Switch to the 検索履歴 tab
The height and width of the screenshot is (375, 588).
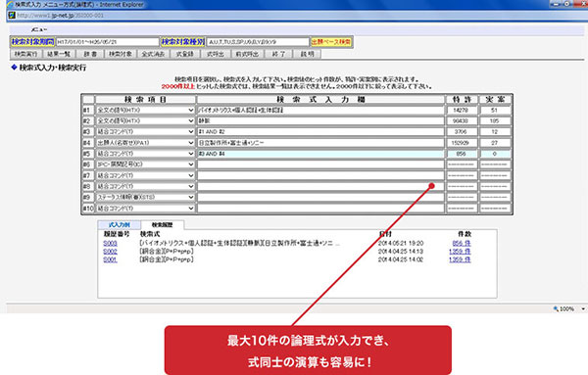163,225
